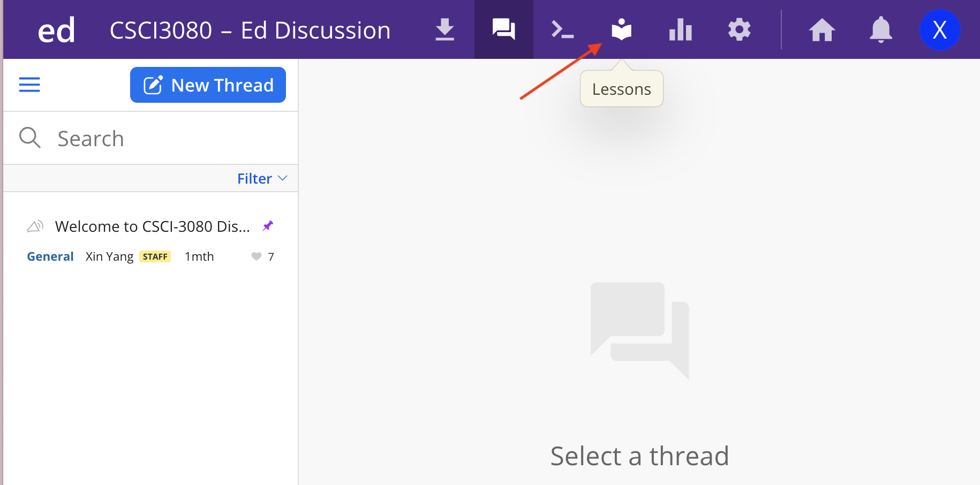Open the Welcome to CSCI-3080 thread
Image resolution: width=980 pixels, height=485 pixels.
click(152, 226)
